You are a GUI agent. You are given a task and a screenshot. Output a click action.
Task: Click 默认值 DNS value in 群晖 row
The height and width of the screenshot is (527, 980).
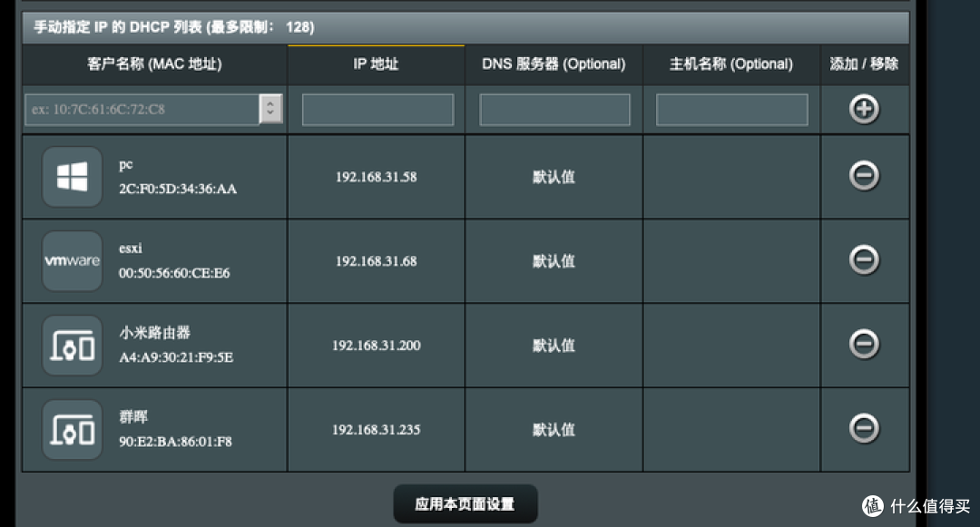pyautogui.click(x=554, y=430)
